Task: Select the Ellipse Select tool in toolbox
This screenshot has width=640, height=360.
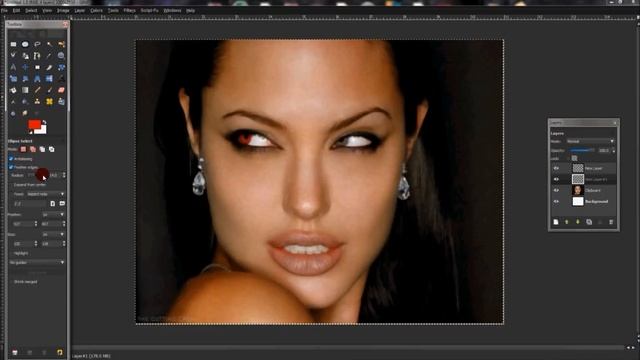Action: tap(25, 44)
